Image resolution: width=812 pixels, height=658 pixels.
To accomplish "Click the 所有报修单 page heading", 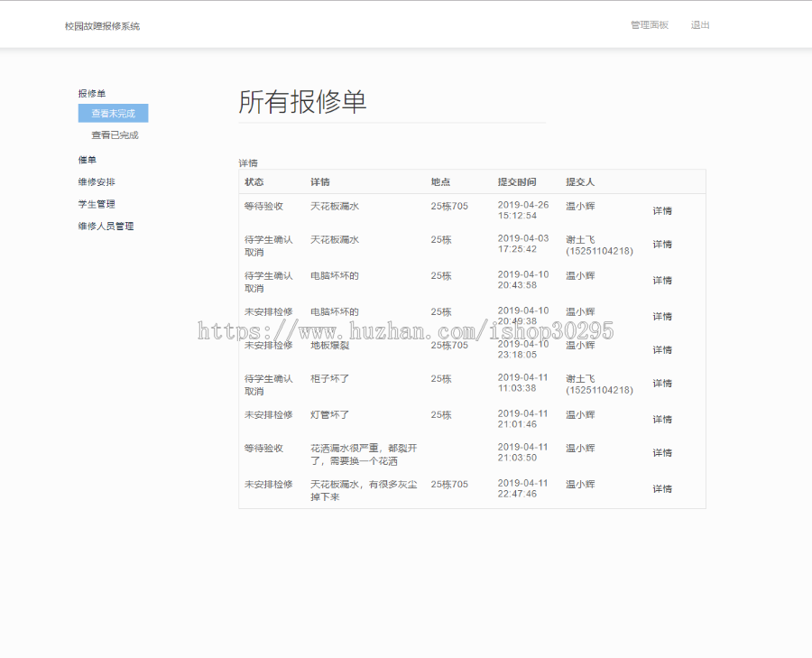I will tap(302, 102).
